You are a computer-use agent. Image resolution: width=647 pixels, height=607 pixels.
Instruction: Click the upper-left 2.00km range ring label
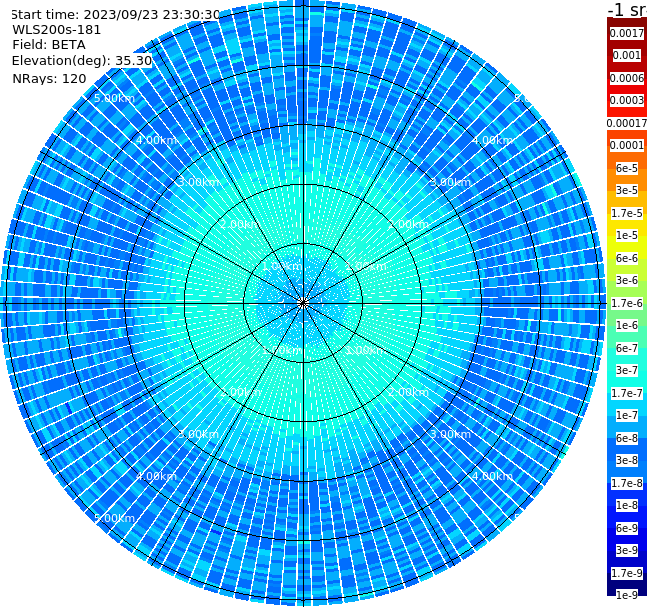241,224
